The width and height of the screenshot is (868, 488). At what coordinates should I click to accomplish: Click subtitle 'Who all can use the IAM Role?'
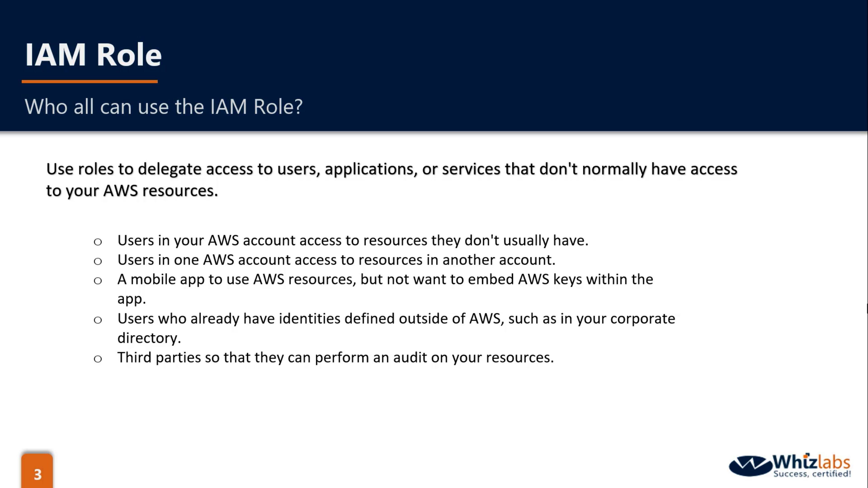click(163, 107)
